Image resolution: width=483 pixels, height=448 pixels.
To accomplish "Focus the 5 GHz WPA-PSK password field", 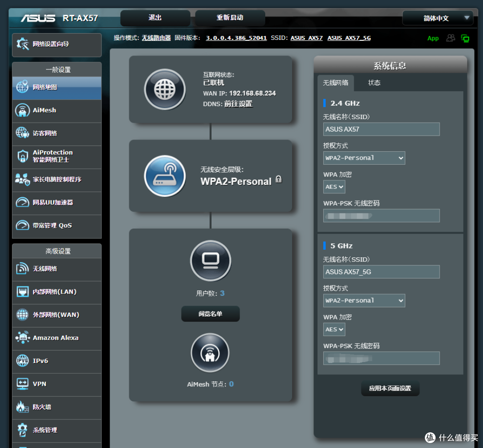I will point(381,358).
